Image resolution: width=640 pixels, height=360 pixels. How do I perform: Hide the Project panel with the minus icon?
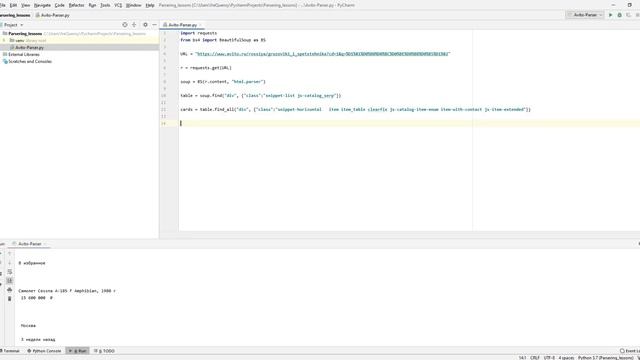click(154, 25)
